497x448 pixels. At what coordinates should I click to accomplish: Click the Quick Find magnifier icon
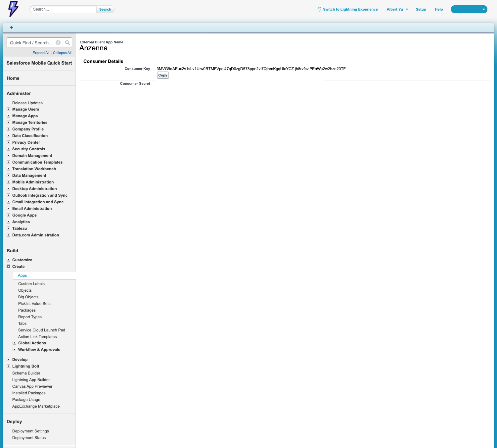tap(68, 43)
